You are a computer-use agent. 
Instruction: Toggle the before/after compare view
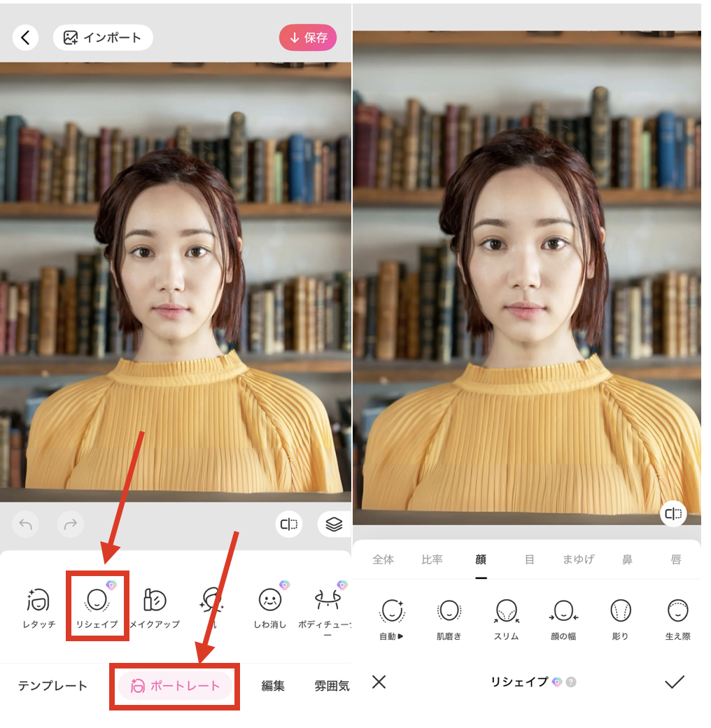[289, 524]
